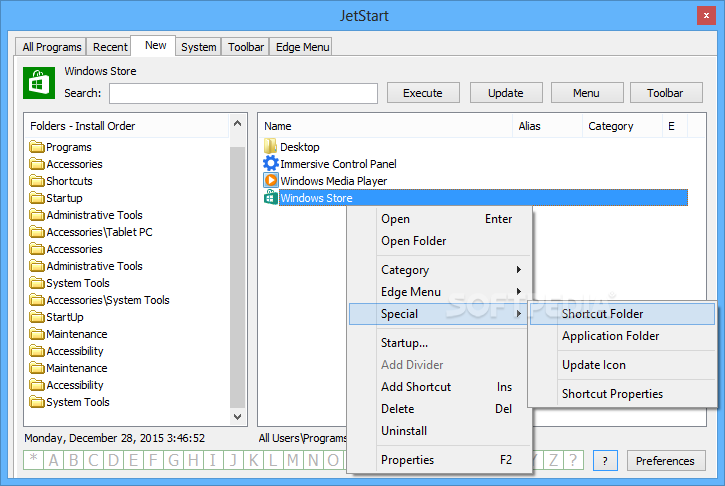Select the New tab

[155, 45]
